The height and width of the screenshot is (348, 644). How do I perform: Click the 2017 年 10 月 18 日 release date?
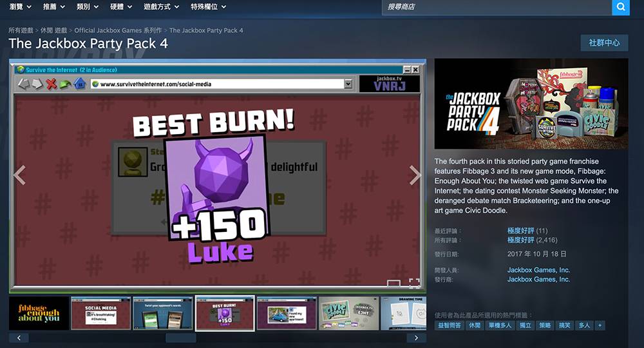(x=537, y=254)
